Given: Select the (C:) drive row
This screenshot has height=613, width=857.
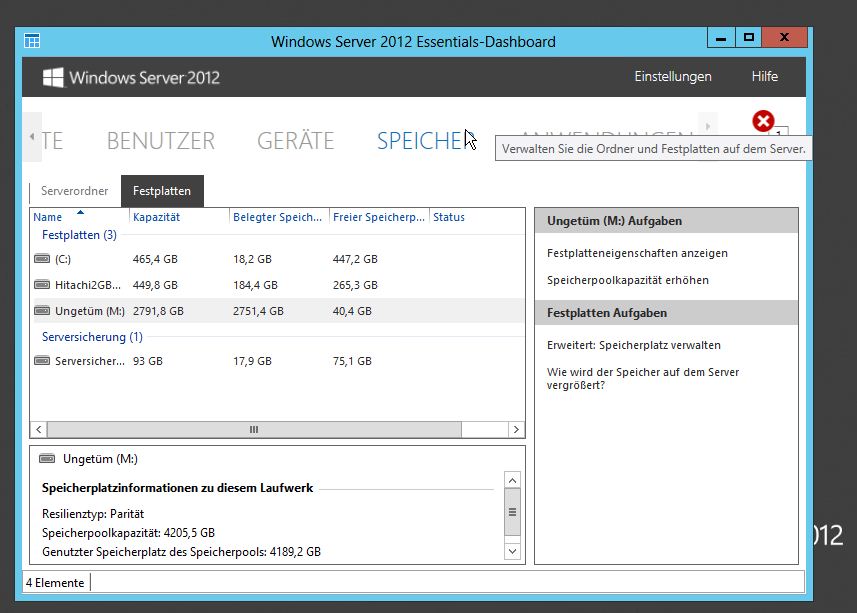Looking at the screenshot, I should [x=278, y=259].
